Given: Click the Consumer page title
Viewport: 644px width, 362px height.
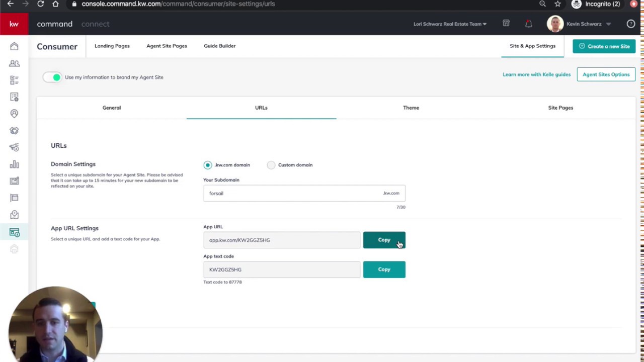Looking at the screenshot, I should pos(57,46).
